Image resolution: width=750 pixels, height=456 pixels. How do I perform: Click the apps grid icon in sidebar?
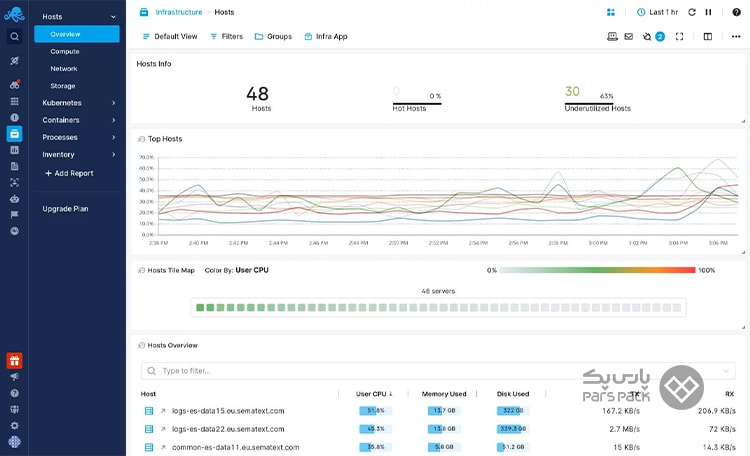[x=14, y=101]
